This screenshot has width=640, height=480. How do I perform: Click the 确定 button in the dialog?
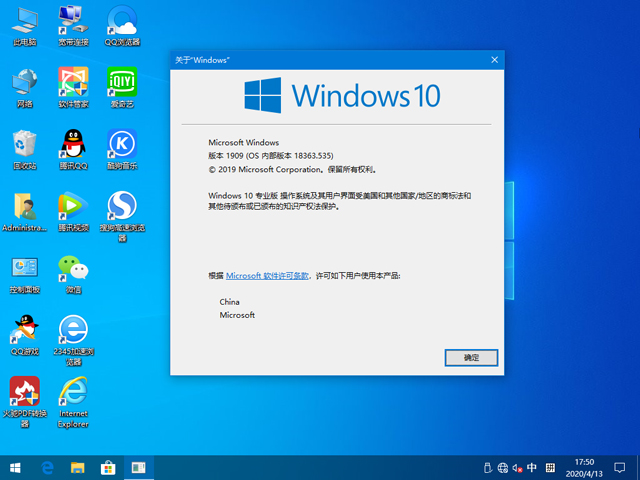471,358
